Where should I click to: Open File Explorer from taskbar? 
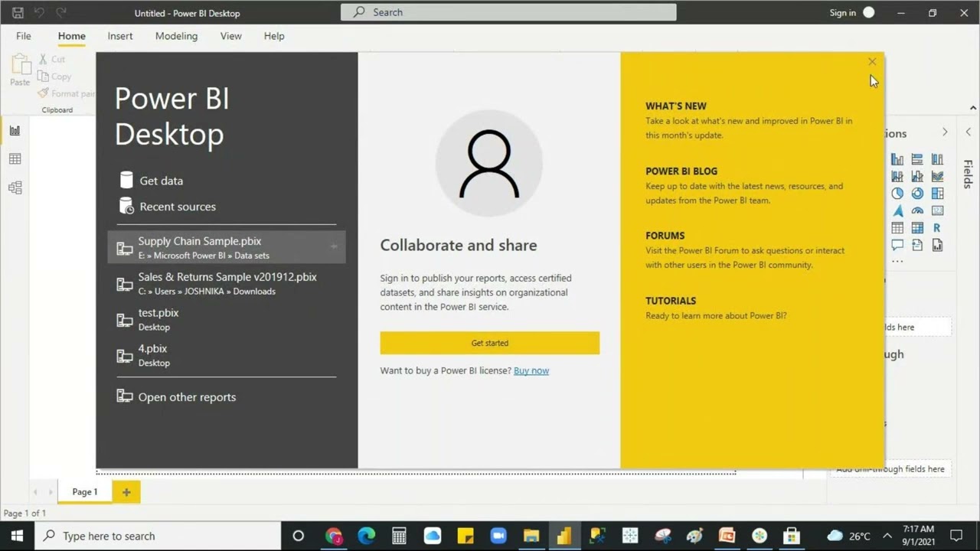(531, 536)
